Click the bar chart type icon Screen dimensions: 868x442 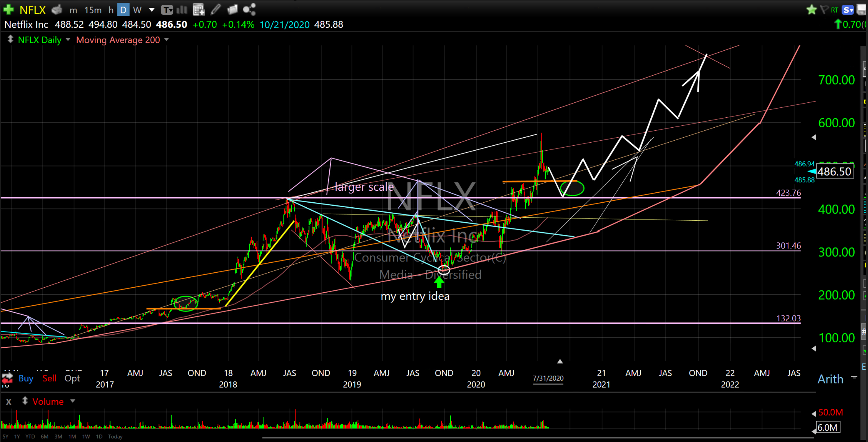coord(182,9)
